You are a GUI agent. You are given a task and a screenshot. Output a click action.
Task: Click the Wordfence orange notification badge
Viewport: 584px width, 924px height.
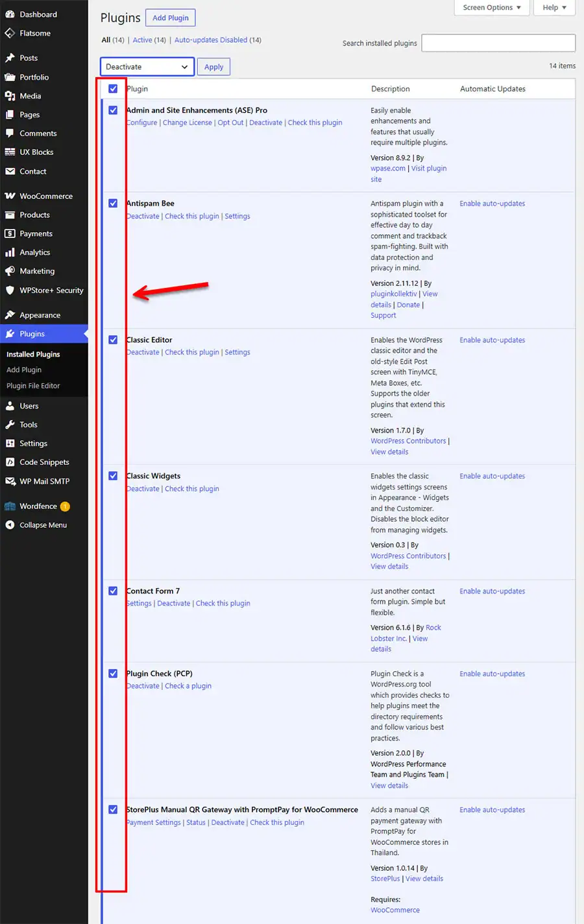click(x=65, y=506)
